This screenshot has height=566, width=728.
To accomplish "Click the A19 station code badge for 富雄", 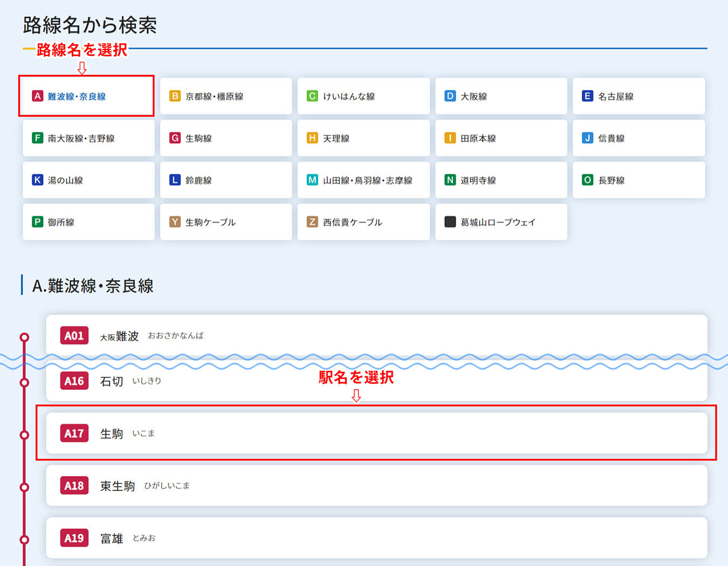I will [x=74, y=538].
